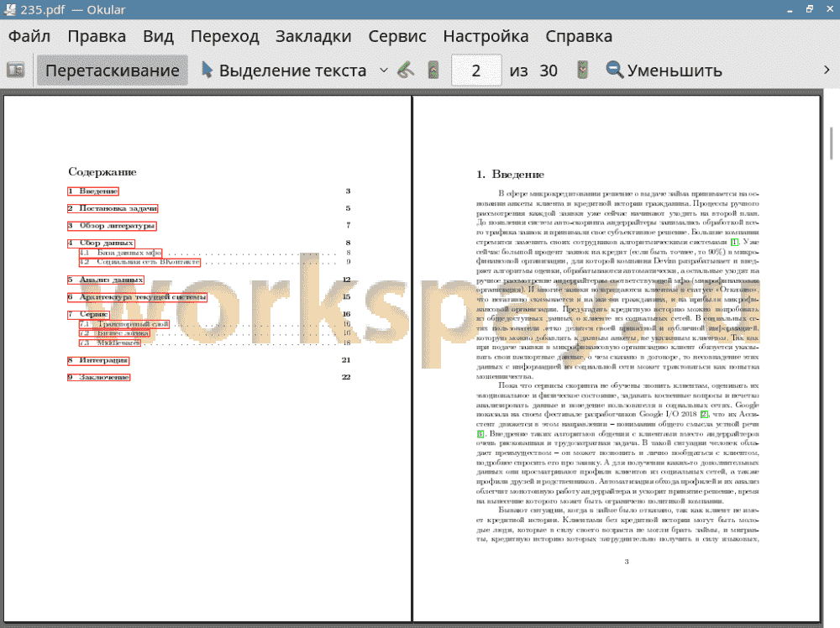Screen dimensions: 840x628
Task: Follow contents link 9 Заключение
Action: 98,378
